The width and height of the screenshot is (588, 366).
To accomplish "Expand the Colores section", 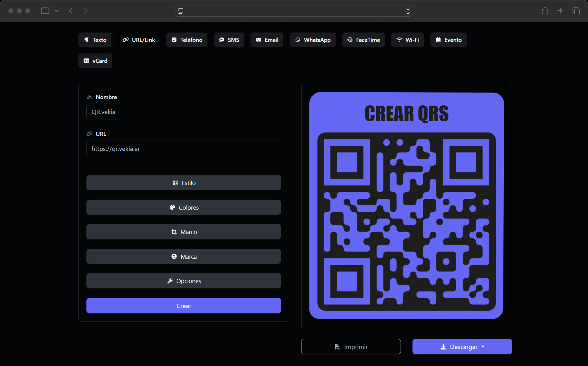I will [184, 207].
